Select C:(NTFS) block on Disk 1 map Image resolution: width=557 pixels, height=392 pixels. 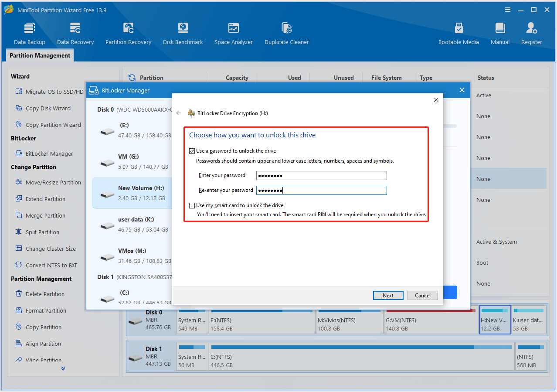coord(361,357)
